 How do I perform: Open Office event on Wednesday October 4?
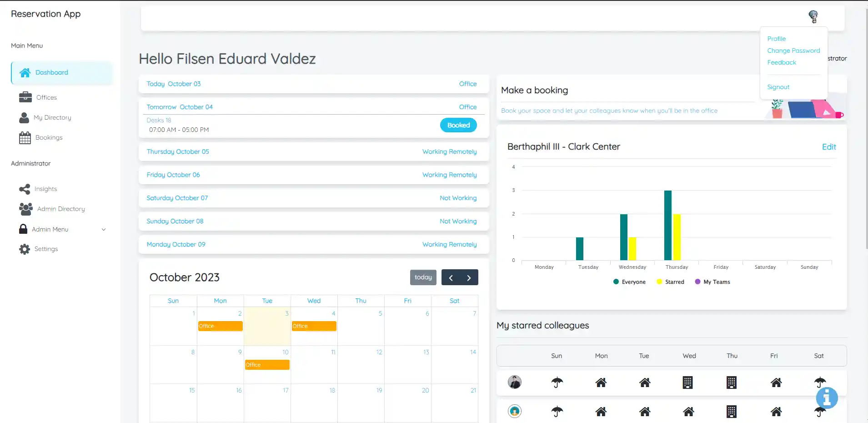tap(314, 326)
